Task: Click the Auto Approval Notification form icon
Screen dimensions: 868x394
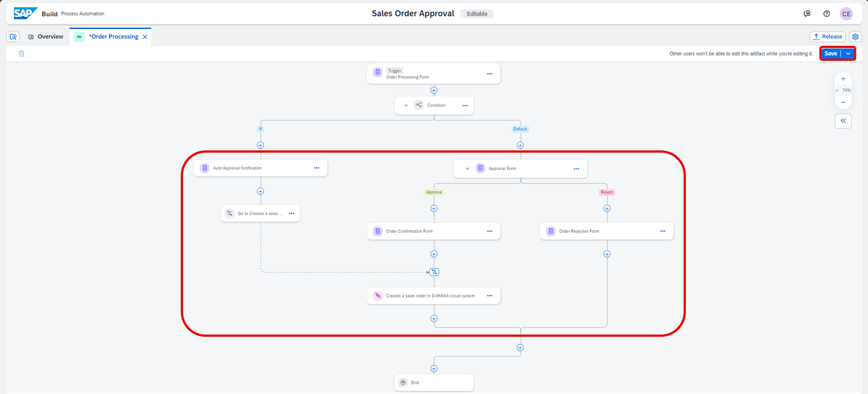Action: [x=204, y=168]
